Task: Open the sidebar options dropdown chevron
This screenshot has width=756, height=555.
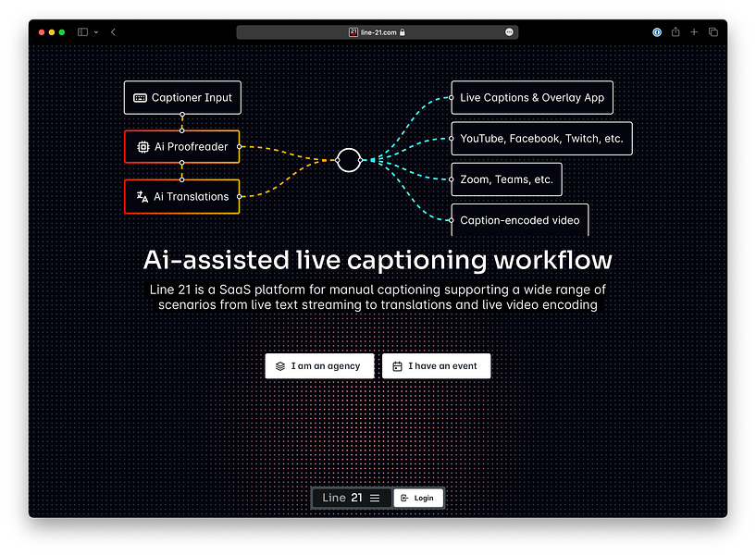Action: pyautogui.click(x=96, y=32)
